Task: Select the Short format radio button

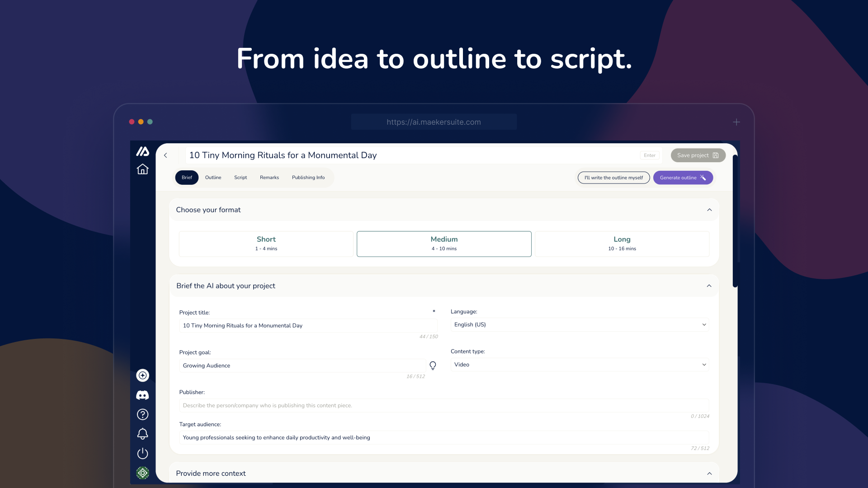Action: point(266,243)
